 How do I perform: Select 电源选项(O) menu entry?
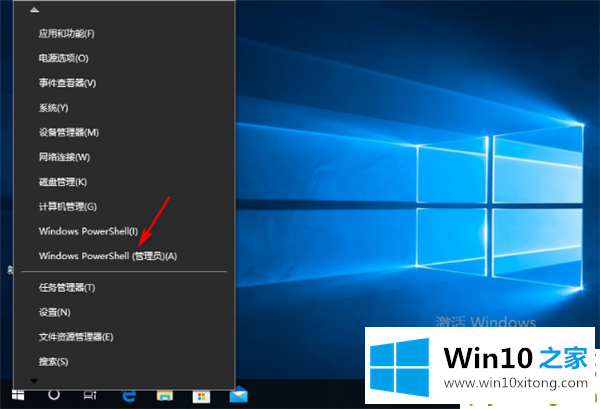click(124, 58)
